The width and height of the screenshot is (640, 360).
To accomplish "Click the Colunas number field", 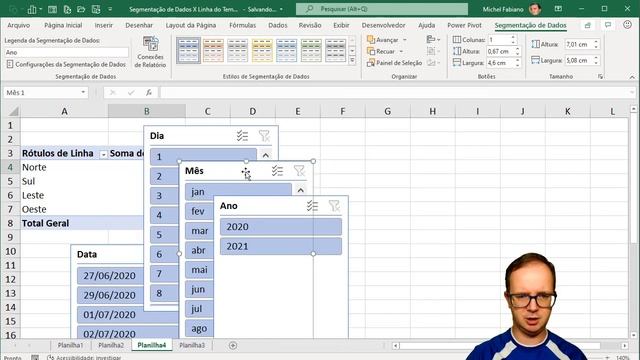I will [499, 40].
